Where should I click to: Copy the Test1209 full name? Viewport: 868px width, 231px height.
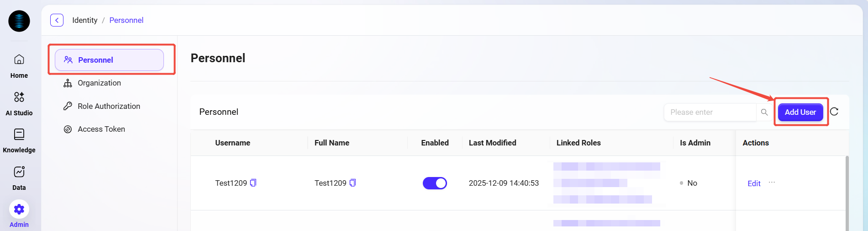coord(352,183)
